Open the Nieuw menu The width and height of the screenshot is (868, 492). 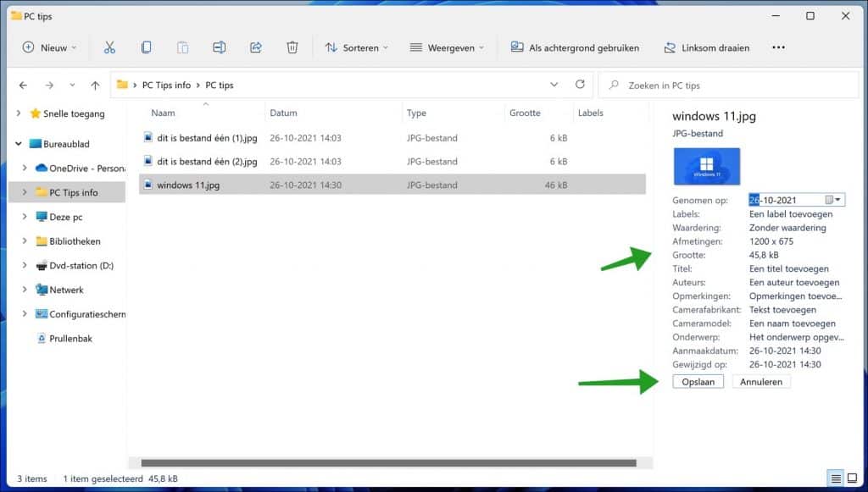tap(48, 47)
